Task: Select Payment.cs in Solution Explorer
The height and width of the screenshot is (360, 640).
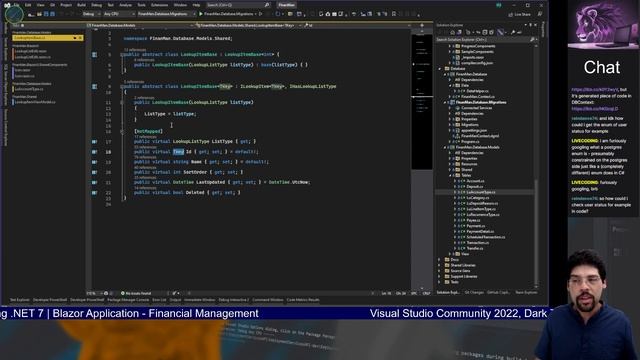Action: (x=476, y=226)
